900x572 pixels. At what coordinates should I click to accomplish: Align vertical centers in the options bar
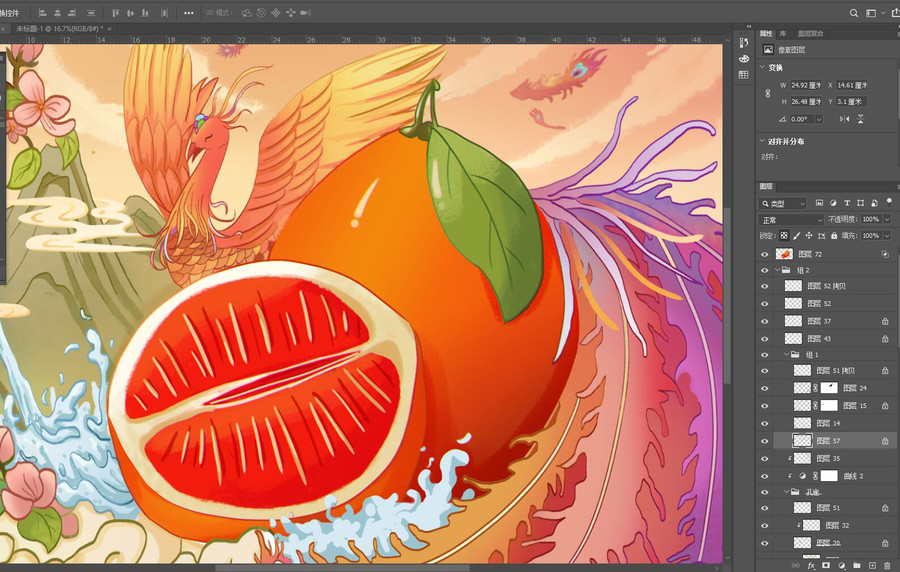130,13
